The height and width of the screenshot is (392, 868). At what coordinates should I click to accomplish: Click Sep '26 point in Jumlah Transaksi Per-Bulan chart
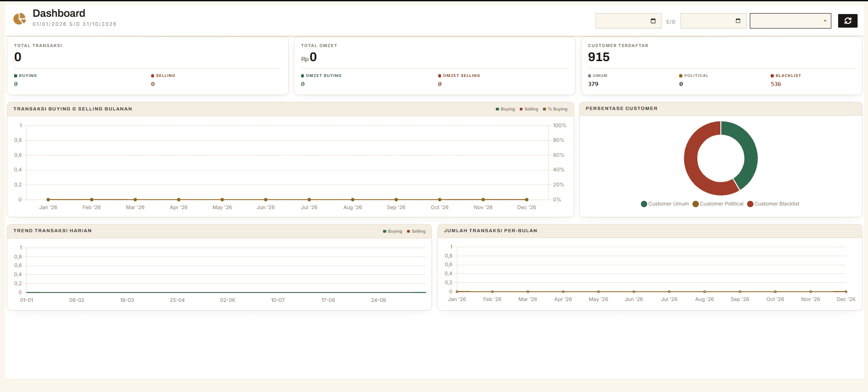click(740, 292)
